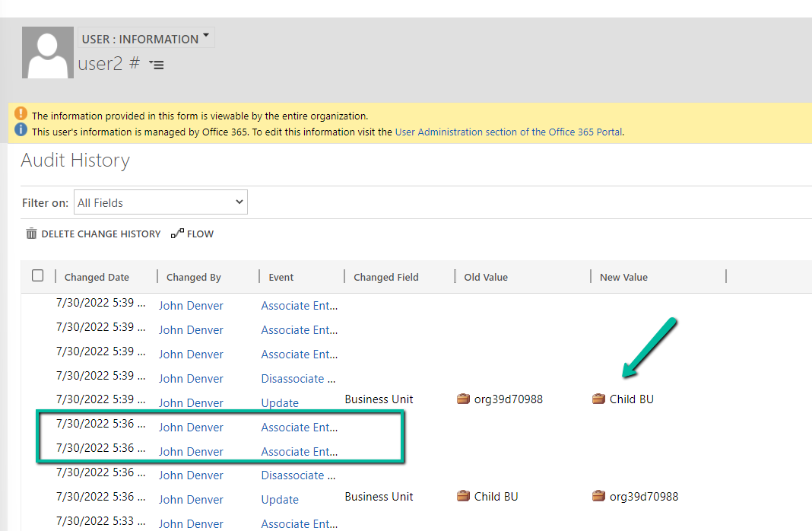Click the Child BU briefcase icon in New Value
The width and height of the screenshot is (812, 531).
tap(598, 399)
